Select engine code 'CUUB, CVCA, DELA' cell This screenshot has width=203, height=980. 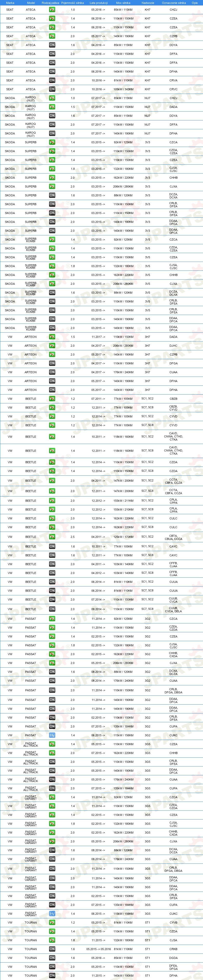[173, 609]
